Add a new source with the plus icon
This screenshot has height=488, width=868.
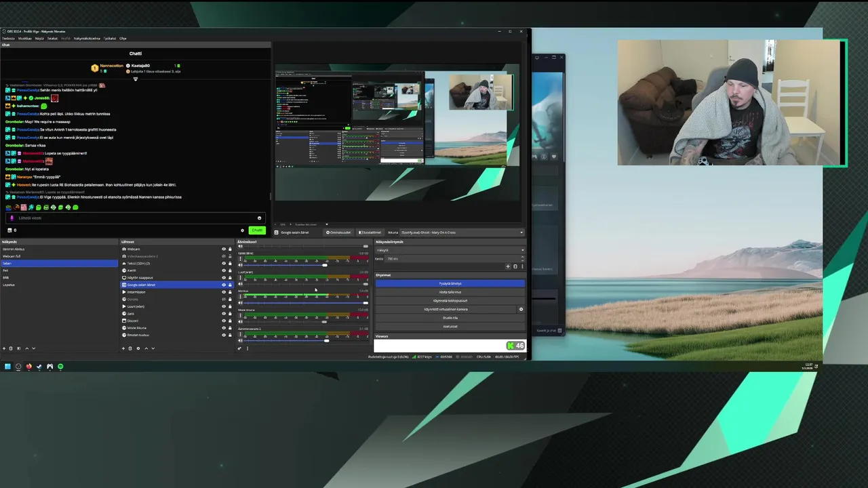pos(123,348)
